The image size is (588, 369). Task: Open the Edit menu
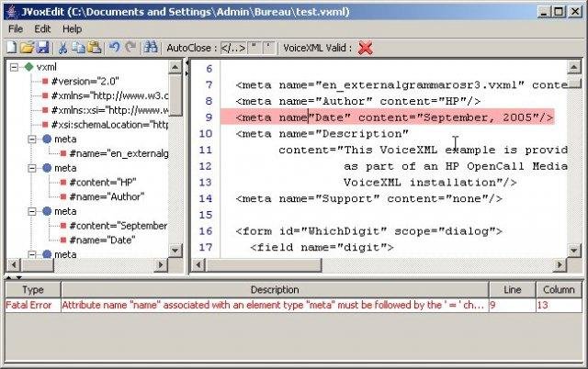(x=42, y=28)
